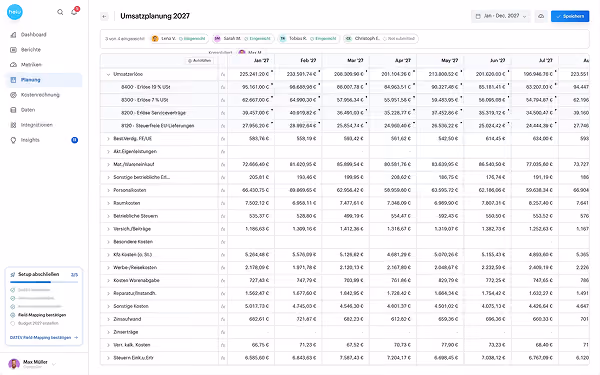Click Sarah M. Eingereicht status
The height and width of the screenshot is (375, 600).
point(258,39)
